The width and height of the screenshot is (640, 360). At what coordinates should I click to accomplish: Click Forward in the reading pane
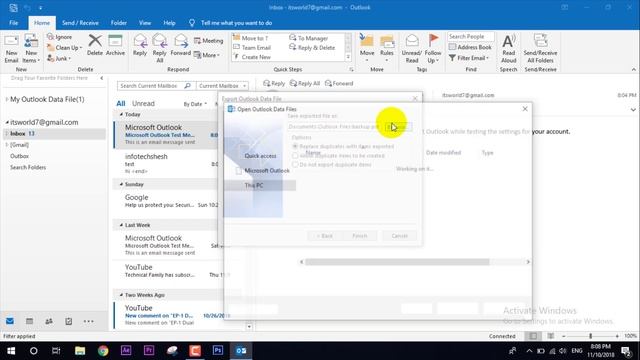(339, 83)
